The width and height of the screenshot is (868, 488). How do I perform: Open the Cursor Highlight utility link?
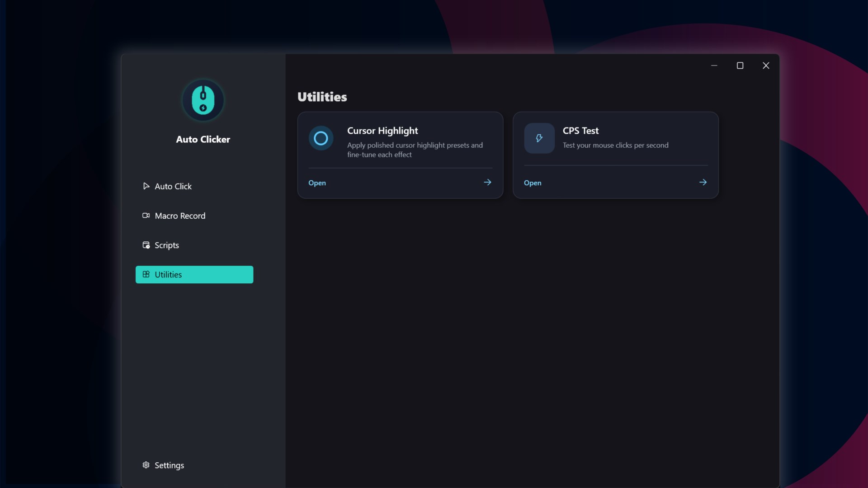tap(317, 183)
